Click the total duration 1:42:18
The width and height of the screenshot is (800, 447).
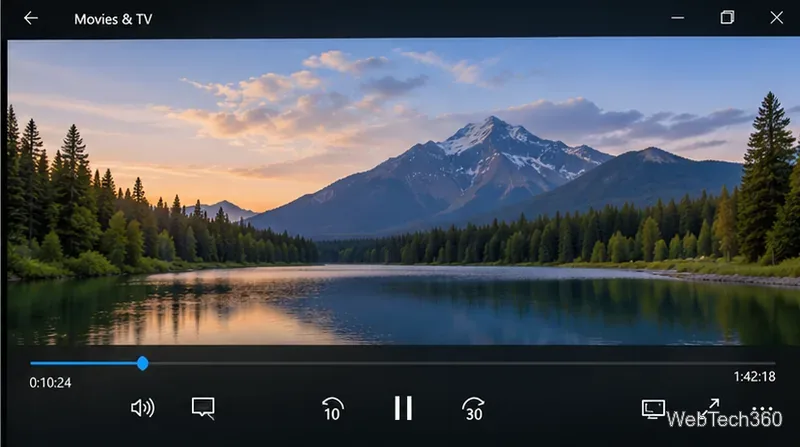click(754, 377)
